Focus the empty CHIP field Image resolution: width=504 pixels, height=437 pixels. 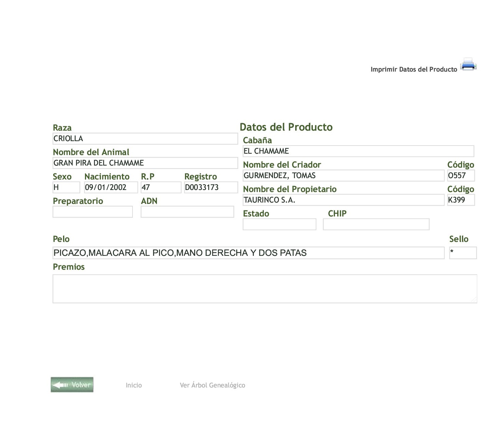click(376, 225)
